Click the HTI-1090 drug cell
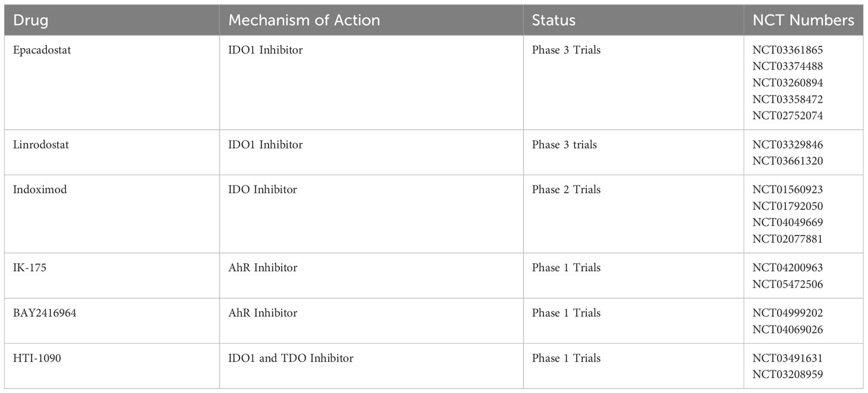Image resolution: width=868 pixels, height=393 pixels. 35,358
